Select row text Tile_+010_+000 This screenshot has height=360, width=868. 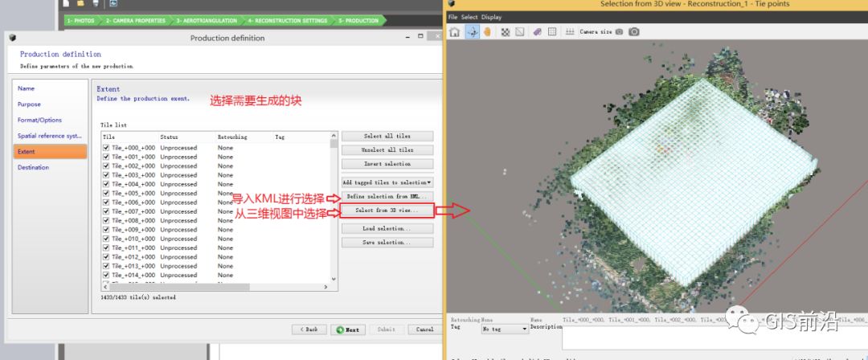click(133, 239)
